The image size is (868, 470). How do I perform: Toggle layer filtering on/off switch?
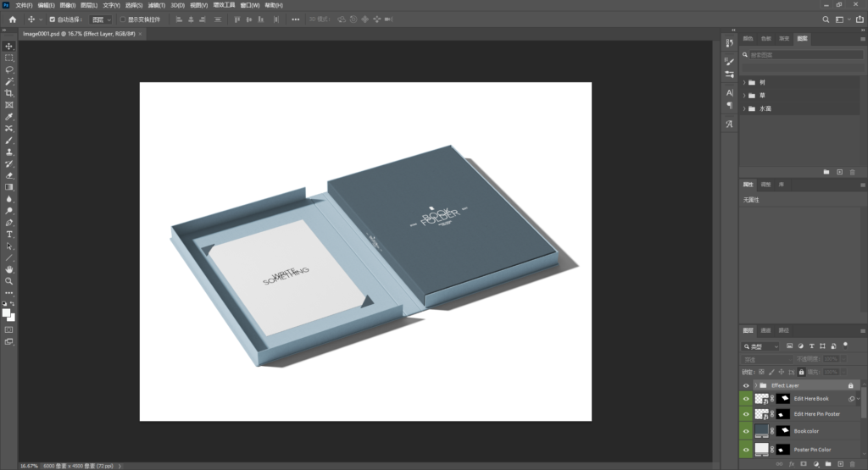click(x=845, y=345)
